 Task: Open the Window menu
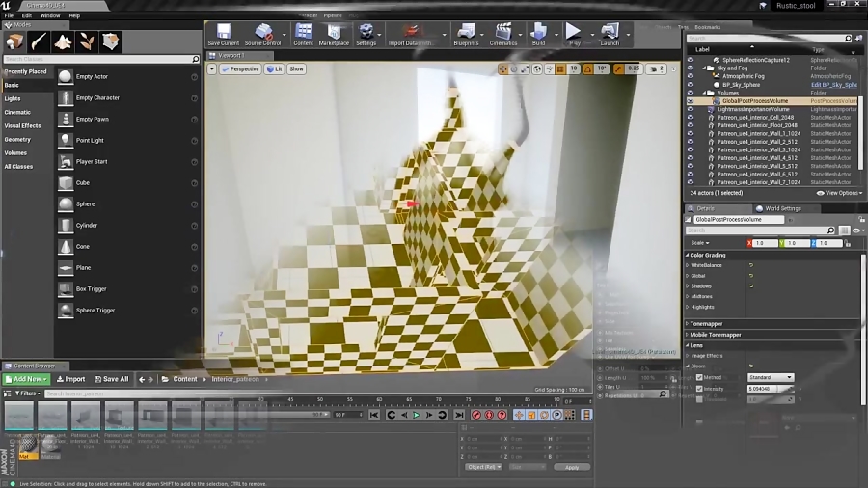tap(50, 15)
